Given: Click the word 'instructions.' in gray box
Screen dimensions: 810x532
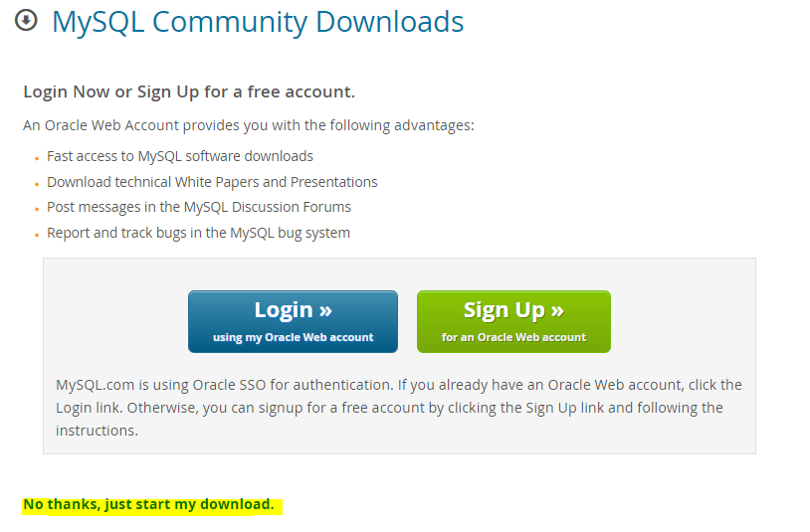Looking at the screenshot, I should 98,431.
